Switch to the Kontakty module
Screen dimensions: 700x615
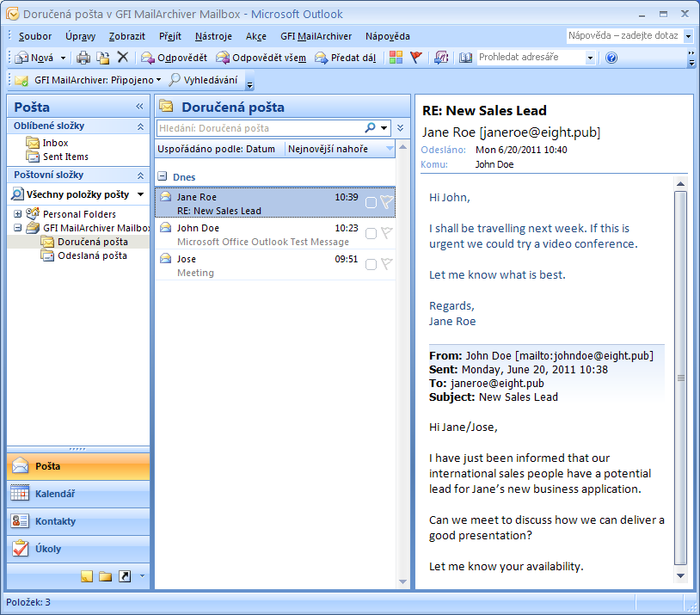[78, 521]
